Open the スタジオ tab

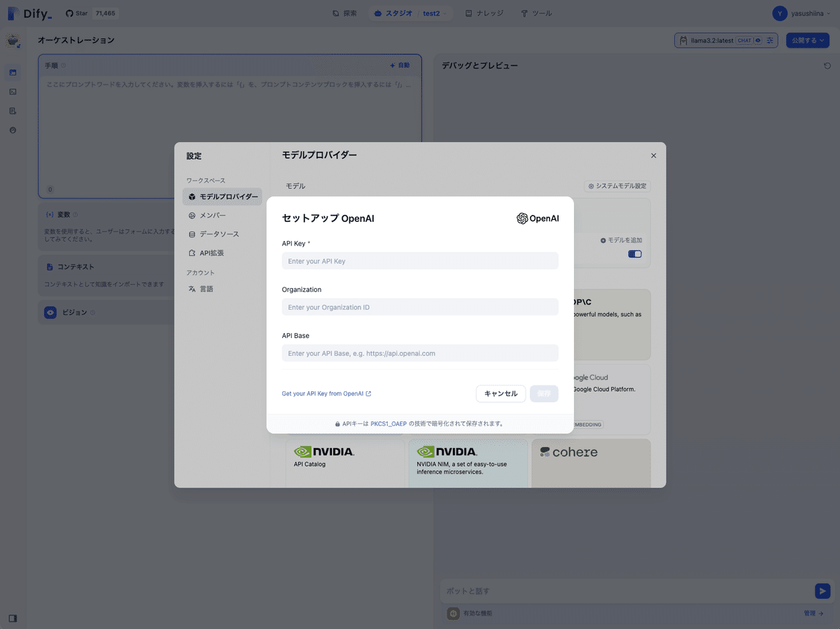(393, 13)
